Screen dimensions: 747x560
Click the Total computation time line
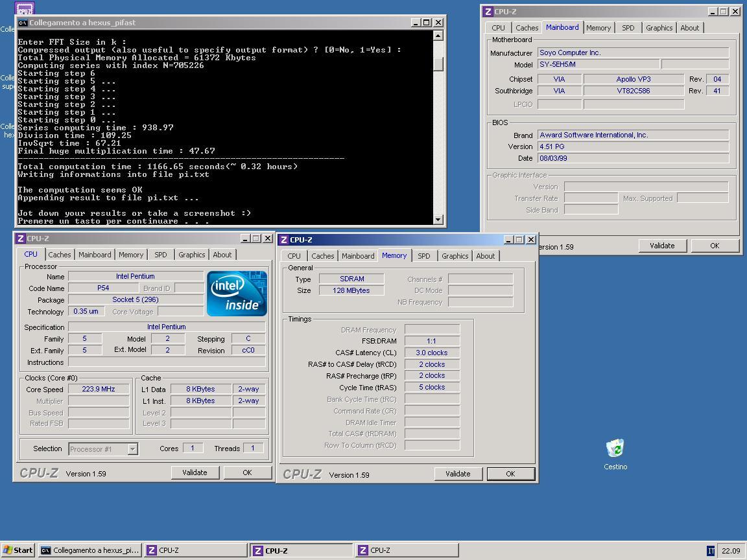(x=158, y=167)
